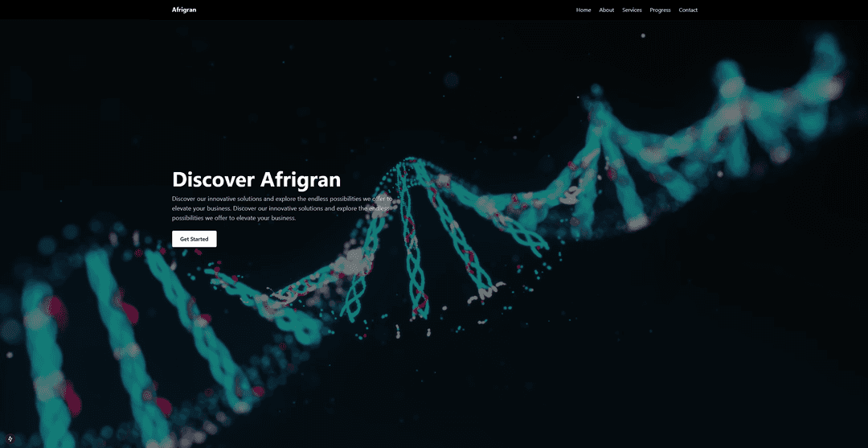Click the paragraph starting 'Discover our innovative solutions'
Screen dimensions: 868x448
[x=282, y=208]
